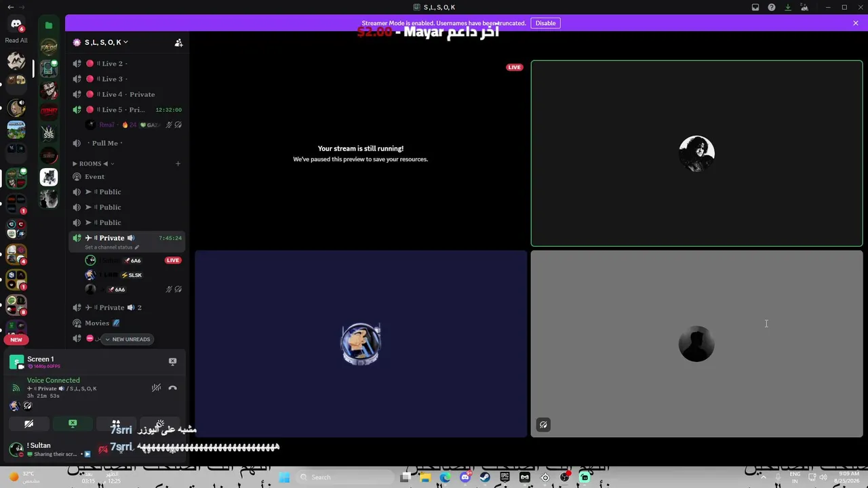Disable Streamer Mode

[x=545, y=23]
